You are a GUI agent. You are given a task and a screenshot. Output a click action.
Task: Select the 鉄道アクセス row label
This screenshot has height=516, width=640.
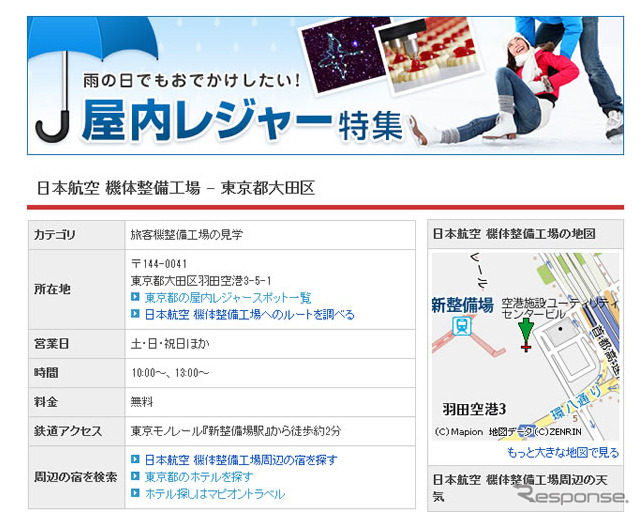(68, 431)
